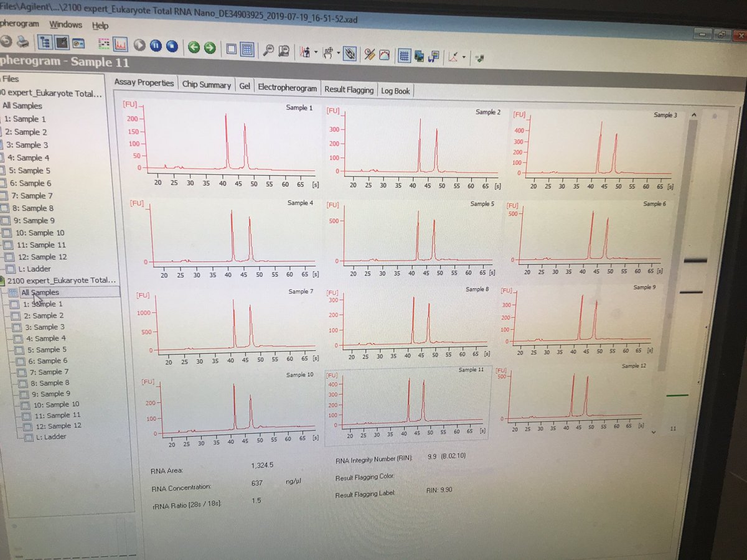Click the undo zoom magnifier icon
This screenshot has height=560, width=747.
(x=284, y=51)
